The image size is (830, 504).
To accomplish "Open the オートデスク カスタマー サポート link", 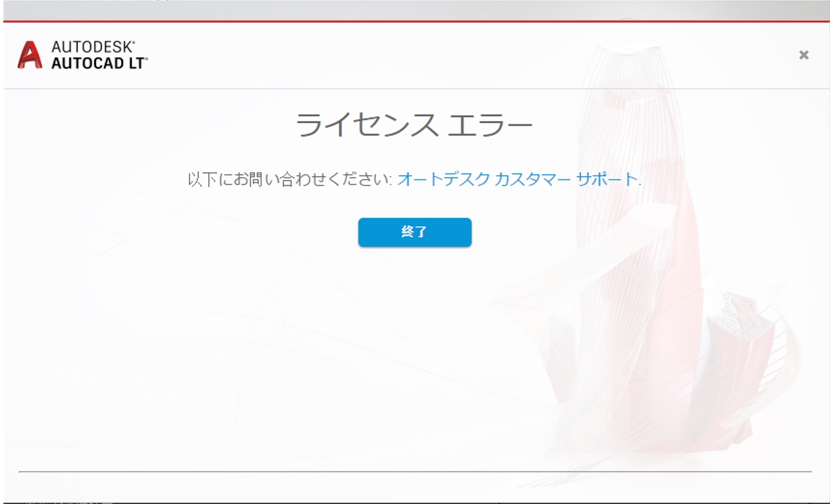I will [517, 179].
